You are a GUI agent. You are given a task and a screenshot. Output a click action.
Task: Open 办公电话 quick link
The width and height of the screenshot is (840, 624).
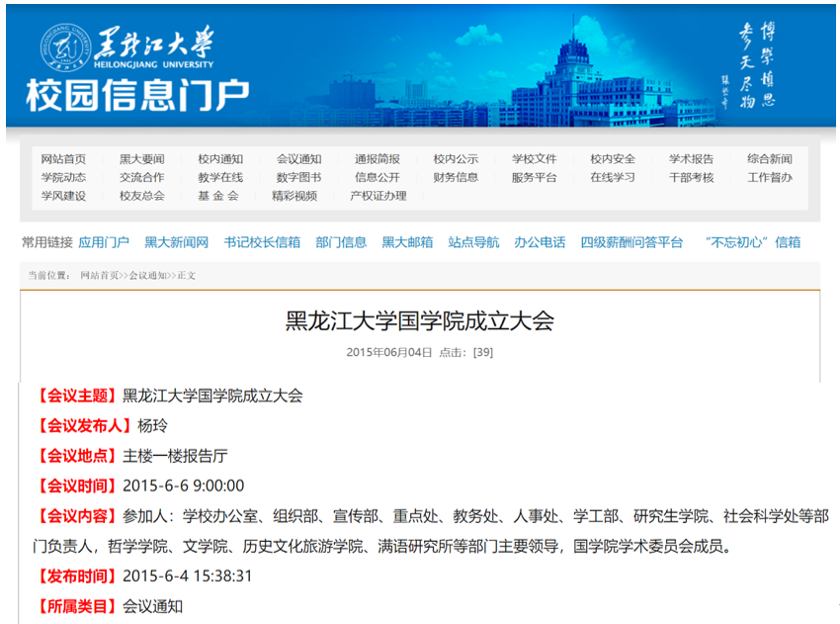point(540,242)
